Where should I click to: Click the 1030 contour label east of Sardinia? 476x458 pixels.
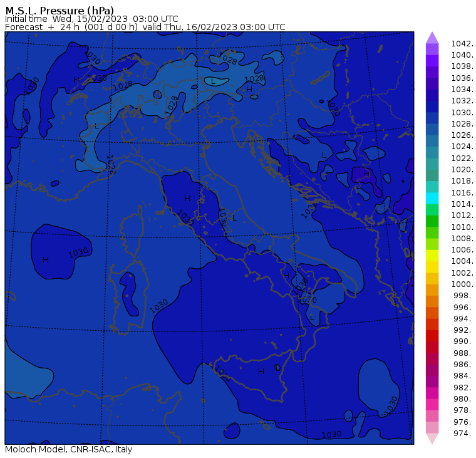pos(158,306)
